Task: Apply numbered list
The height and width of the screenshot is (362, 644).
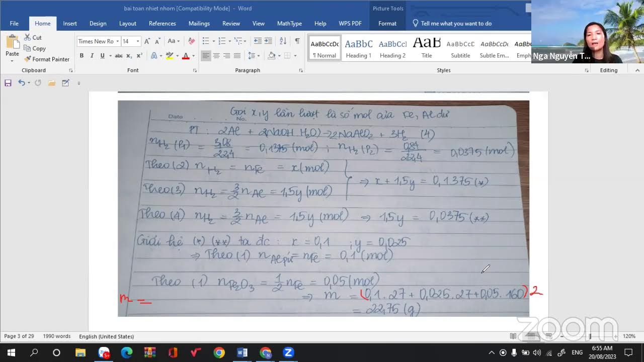Action: click(x=222, y=41)
